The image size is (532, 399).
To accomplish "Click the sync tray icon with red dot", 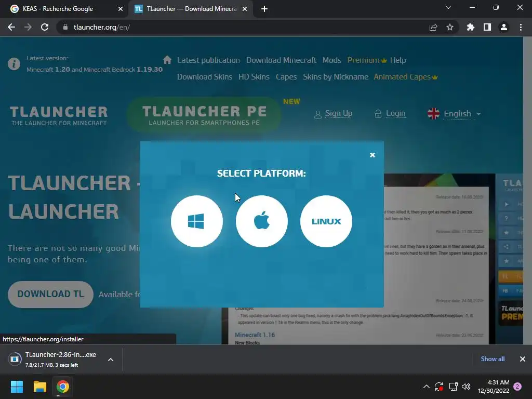I will pyautogui.click(x=438, y=387).
